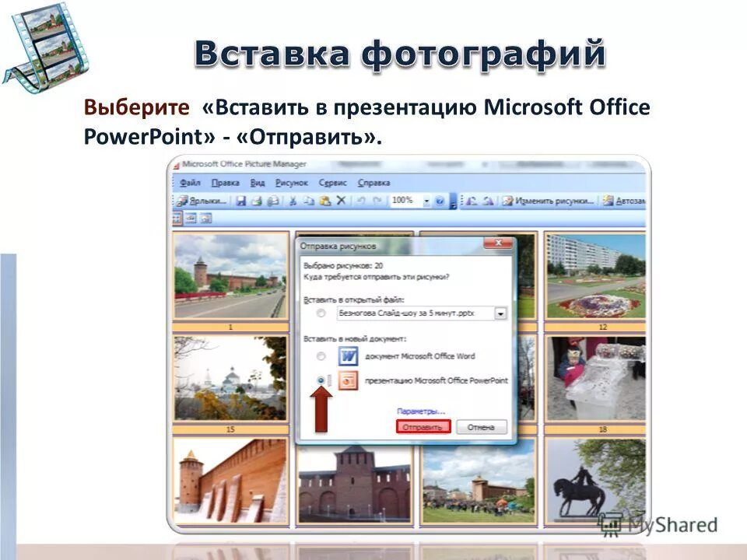The width and height of the screenshot is (747, 560).
Task: Click the Undo arrow icon
Action: click(x=362, y=201)
